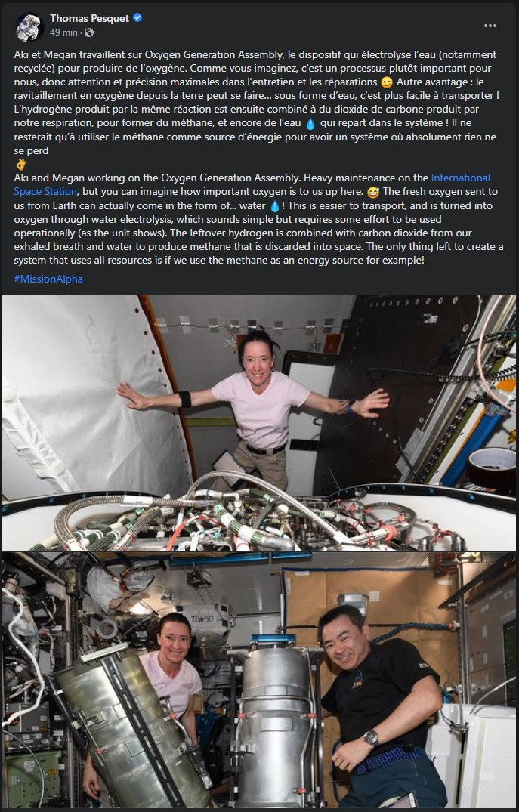Click the OK hand emoji
This screenshot has height=812, width=519.
20,165
